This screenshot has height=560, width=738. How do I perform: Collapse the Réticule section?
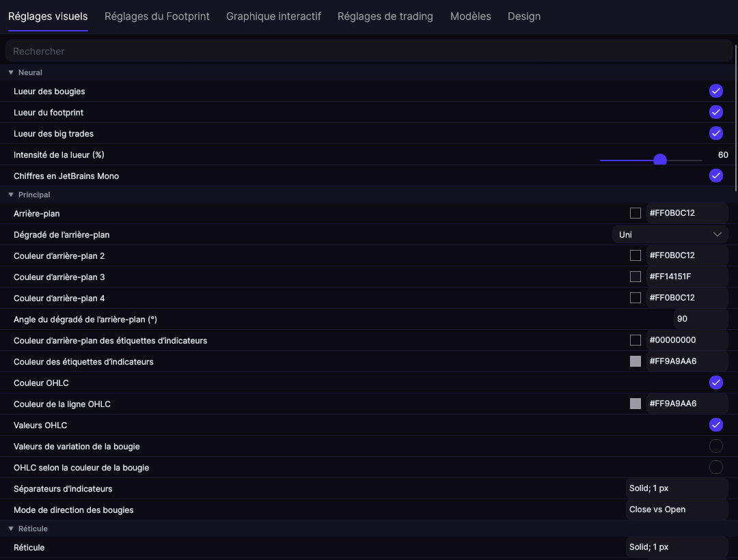click(x=11, y=529)
